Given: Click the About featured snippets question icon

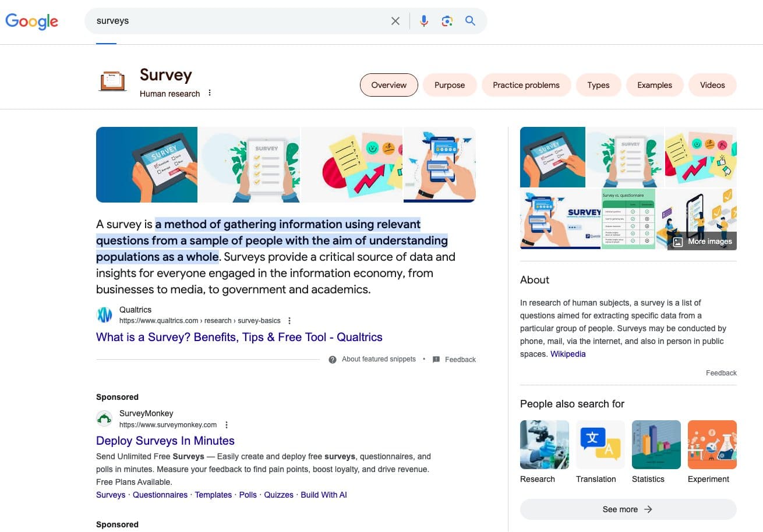Looking at the screenshot, I should click(x=333, y=360).
